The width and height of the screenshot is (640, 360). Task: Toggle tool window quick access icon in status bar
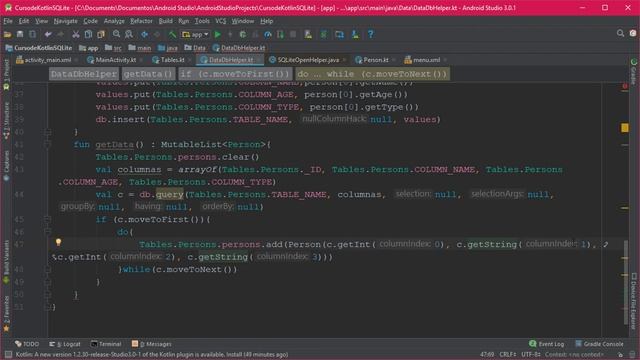click(x=8, y=355)
